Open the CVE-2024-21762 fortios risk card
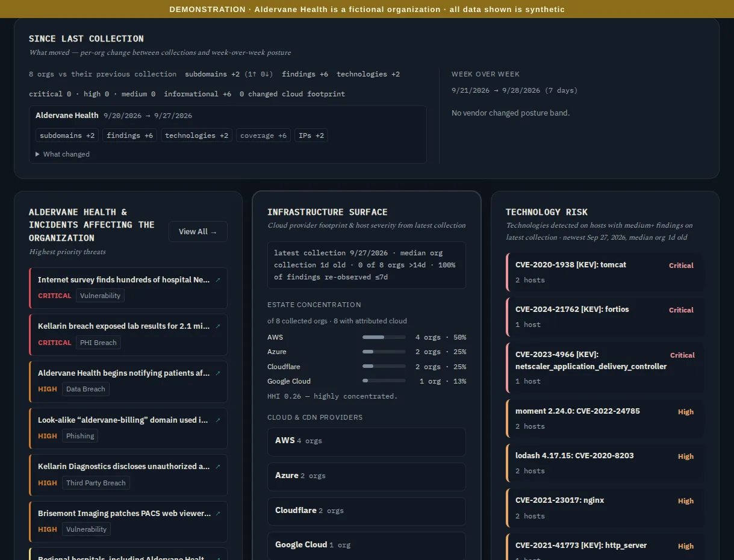 [x=605, y=317]
